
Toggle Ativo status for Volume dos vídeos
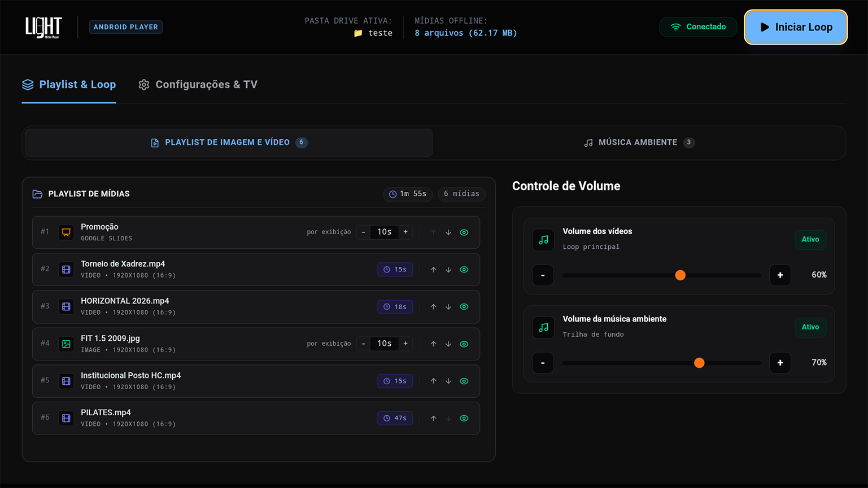click(x=810, y=240)
